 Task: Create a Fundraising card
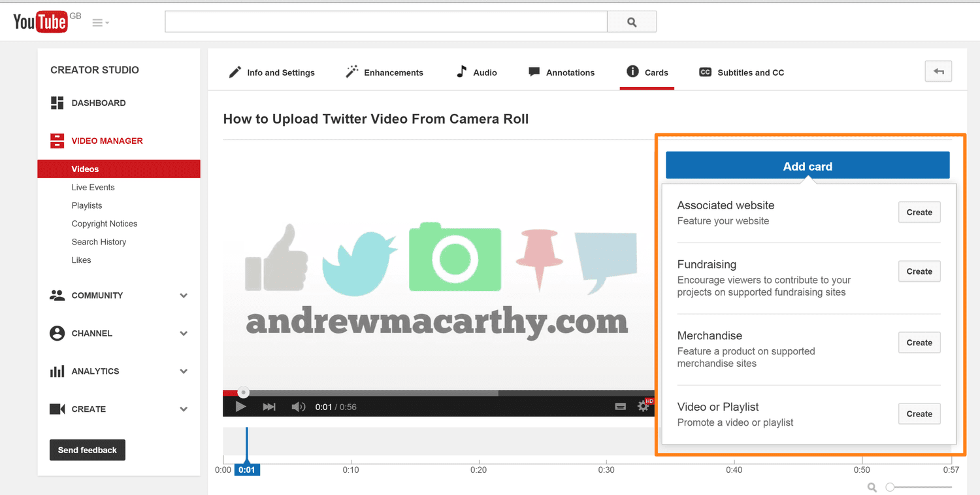tap(919, 271)
